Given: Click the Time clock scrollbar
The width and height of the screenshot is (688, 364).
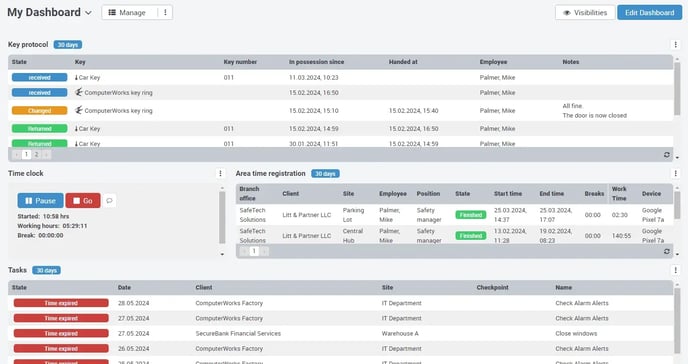Looking at the screenshot, I should click(222, 217).
